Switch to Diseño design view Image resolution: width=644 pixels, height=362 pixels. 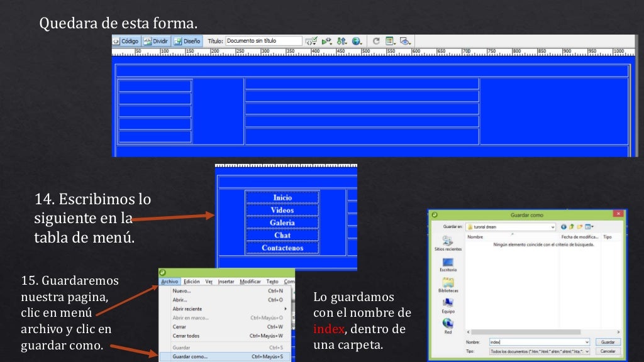(187, 41)
